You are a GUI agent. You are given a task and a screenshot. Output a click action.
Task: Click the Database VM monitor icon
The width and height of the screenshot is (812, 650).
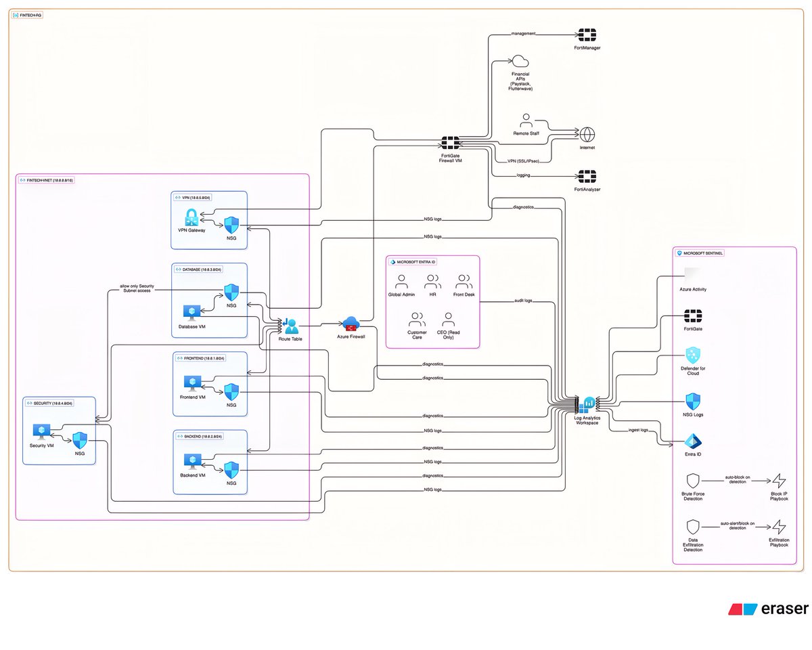click(x=192, y=312)
